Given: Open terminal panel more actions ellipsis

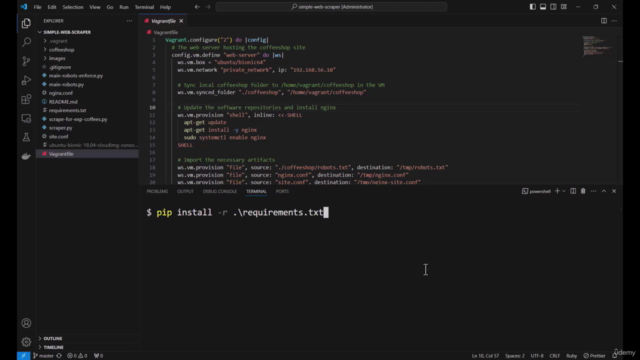Looking at the screenshot, I should click(x=593, y=191).
